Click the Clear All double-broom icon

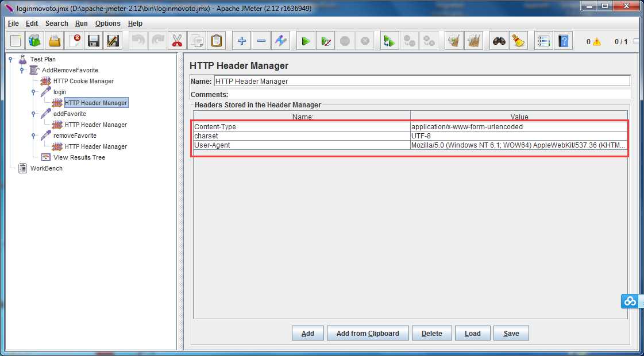click(x=473, y=41)
